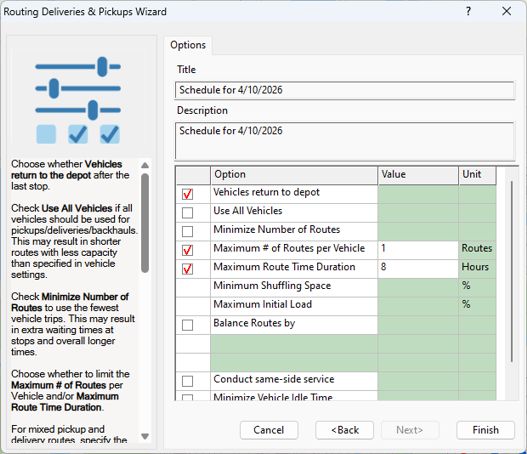Edit the Maximum Route Time Duration value cell
Screen dimensions: 527x454
[418, 269]
